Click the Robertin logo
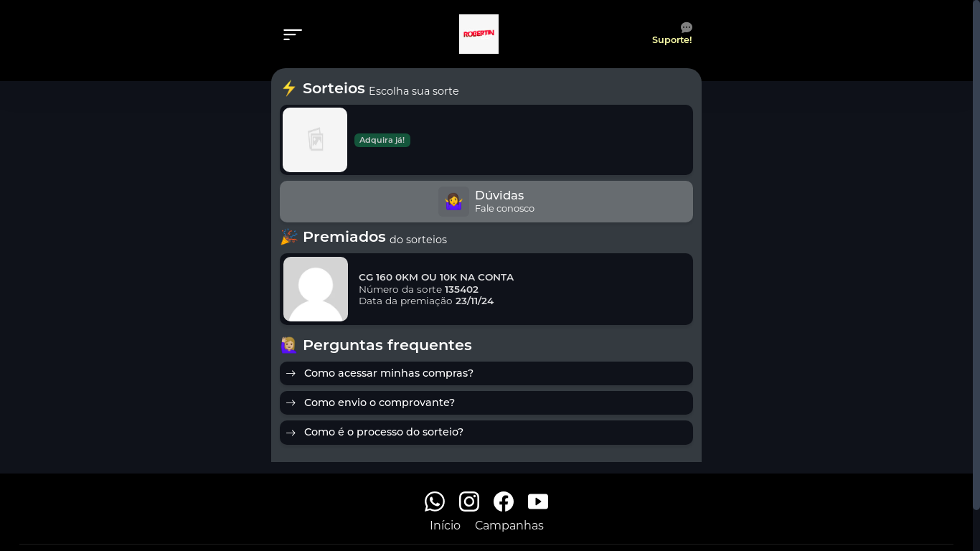980x551 pixels. tap(479, 34)
